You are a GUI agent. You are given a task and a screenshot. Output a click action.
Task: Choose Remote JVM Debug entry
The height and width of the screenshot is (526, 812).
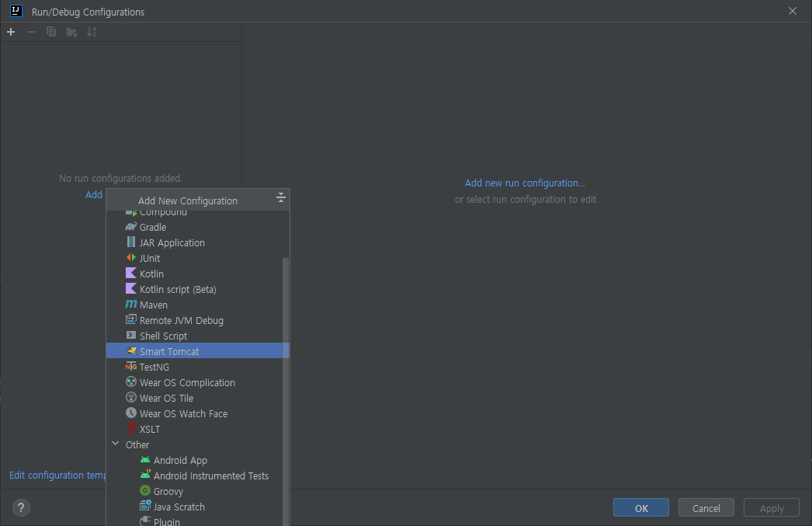click(x=196, y=320)
